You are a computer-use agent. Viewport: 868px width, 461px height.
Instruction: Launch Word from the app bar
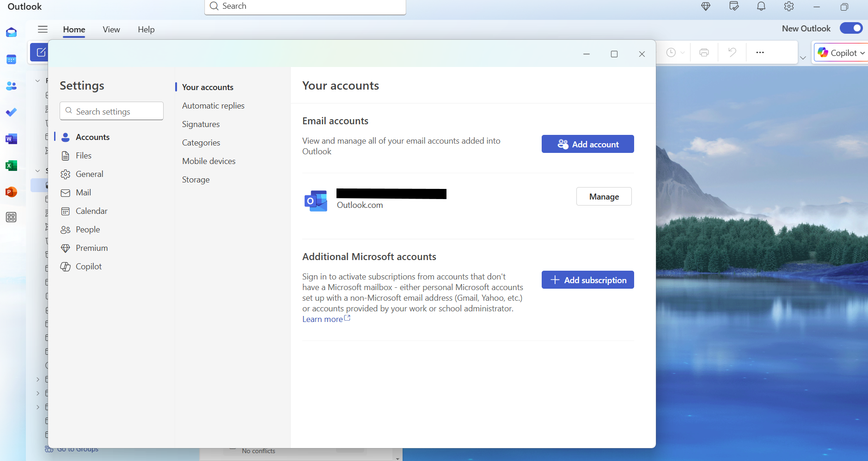click(11, 139)
